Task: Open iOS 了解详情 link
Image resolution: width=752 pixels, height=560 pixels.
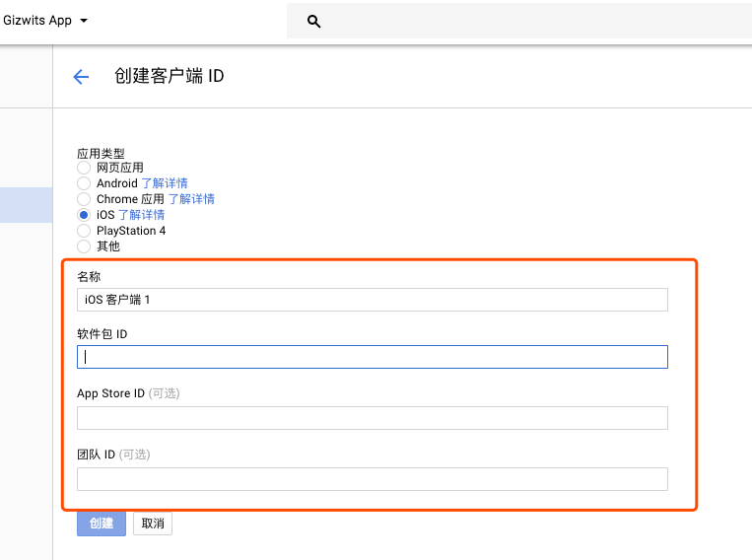Action: coord(141,215)
